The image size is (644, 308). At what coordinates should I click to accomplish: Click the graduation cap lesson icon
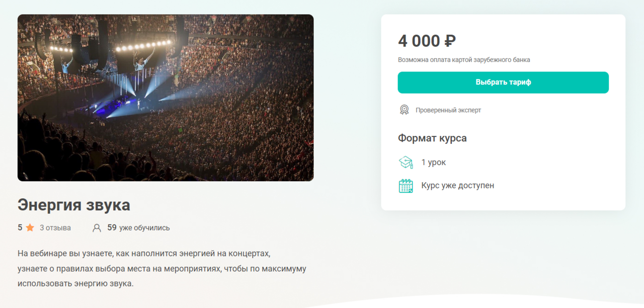click(406, 163)
